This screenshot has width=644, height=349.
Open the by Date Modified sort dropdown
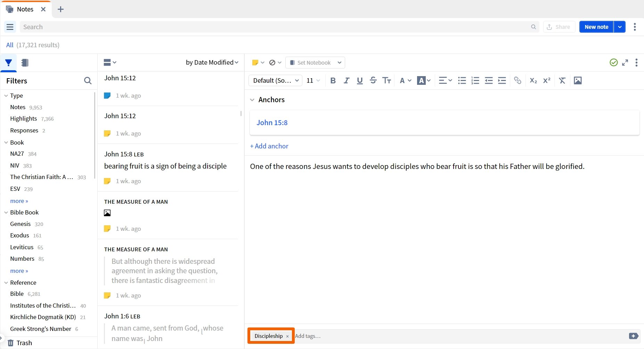pyautogui.click(x=212, y=62)
